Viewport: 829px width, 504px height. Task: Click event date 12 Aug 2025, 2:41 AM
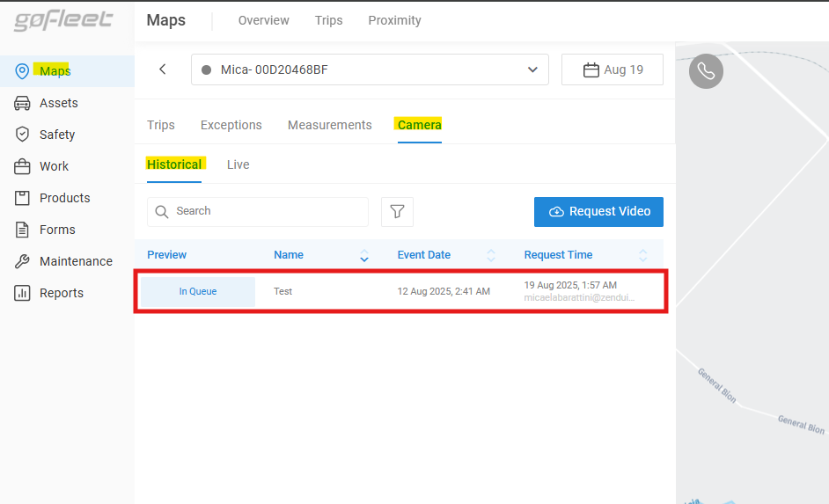click(444, 292)
